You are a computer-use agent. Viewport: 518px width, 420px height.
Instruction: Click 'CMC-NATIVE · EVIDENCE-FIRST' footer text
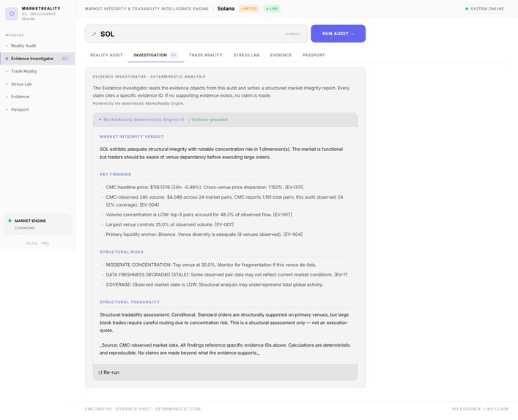(143, 409)
